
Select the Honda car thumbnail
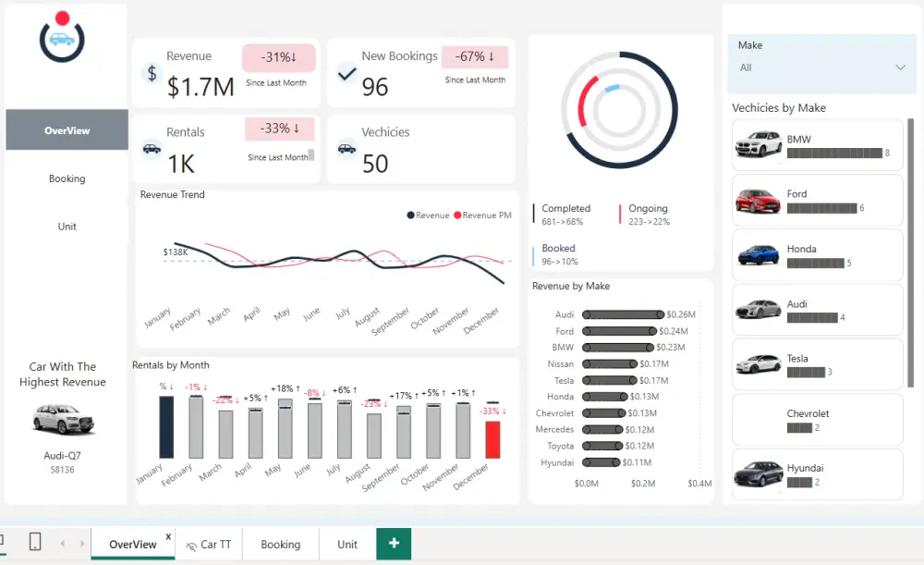pyautogui.click(x=758, y=255)
